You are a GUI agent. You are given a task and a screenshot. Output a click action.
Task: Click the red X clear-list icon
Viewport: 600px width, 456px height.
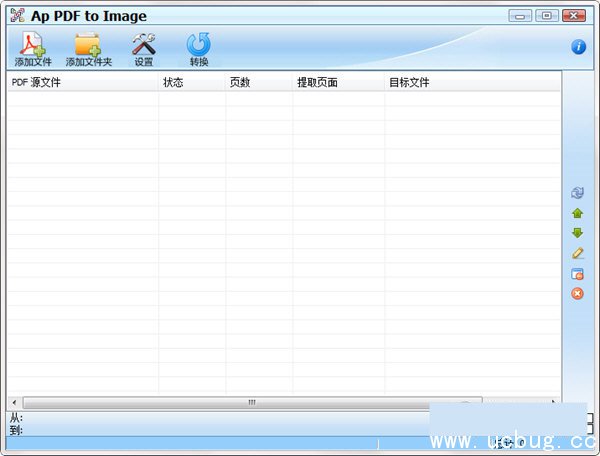pos(577,293)
